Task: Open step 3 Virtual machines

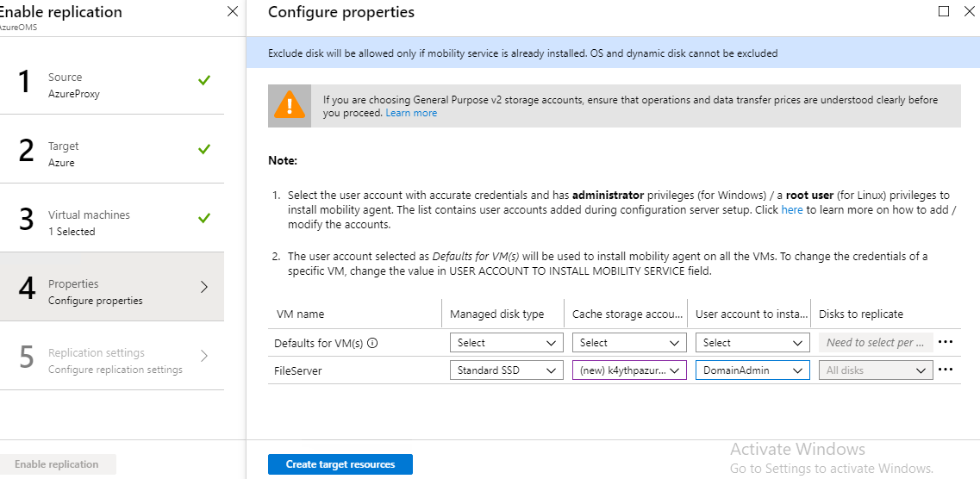Action: tap(112, 217)
